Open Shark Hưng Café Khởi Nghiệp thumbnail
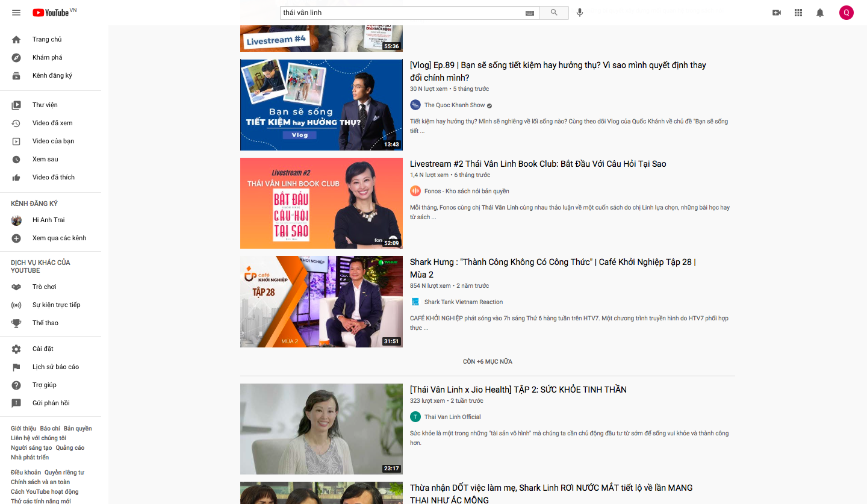Screen dimensions: 867x504 321,302
